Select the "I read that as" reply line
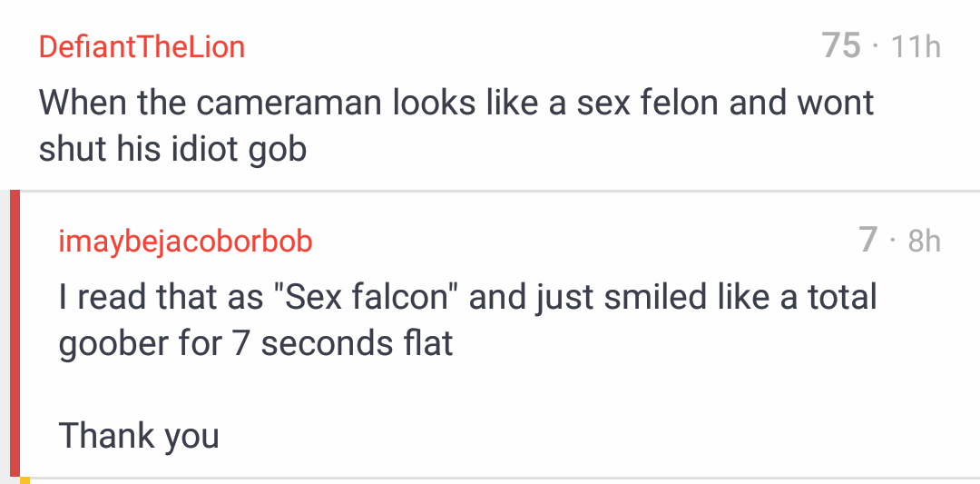 coord(467,297)
